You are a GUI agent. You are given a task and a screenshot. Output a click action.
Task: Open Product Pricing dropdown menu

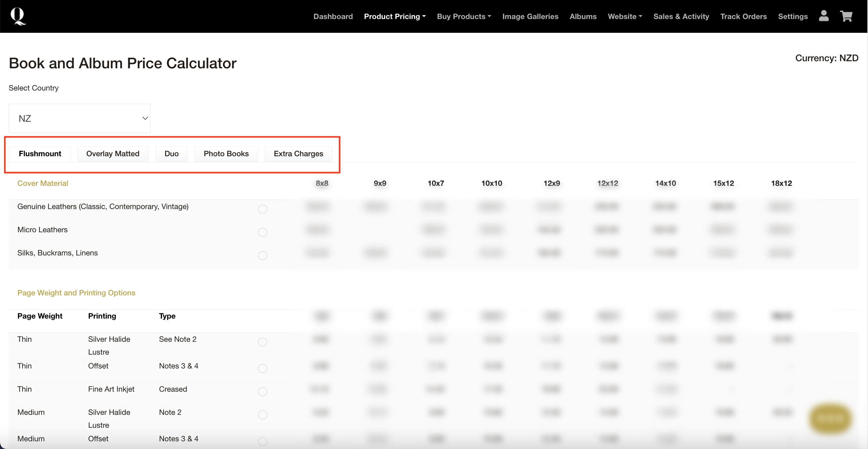(395, 16)
